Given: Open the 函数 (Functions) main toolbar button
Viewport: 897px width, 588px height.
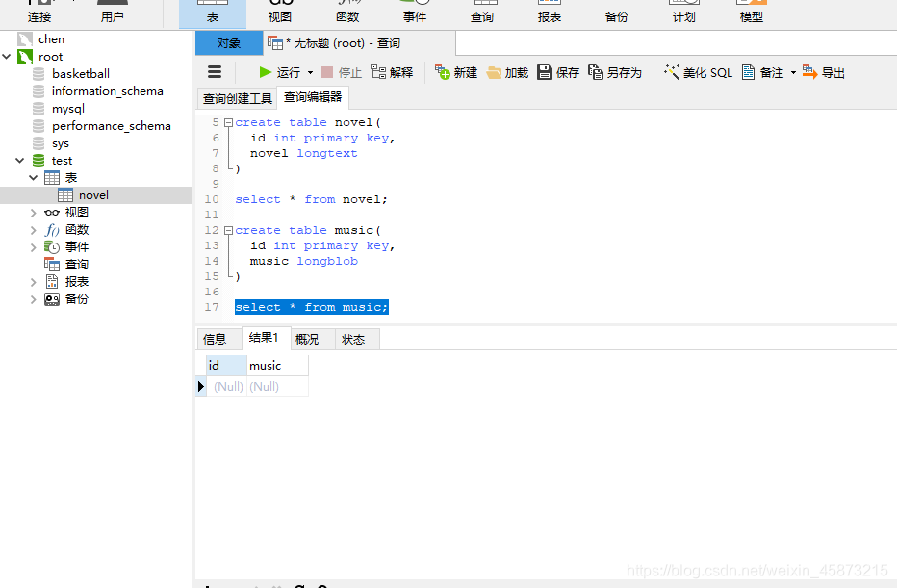Looking at the screenshot, I should point(347,13).
